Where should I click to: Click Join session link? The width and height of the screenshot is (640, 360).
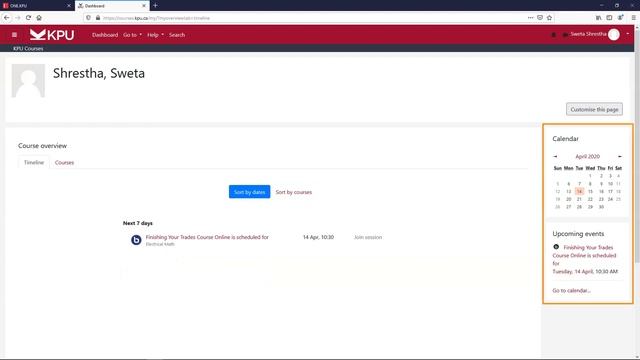pyautogui.click(x=368, y=237)
